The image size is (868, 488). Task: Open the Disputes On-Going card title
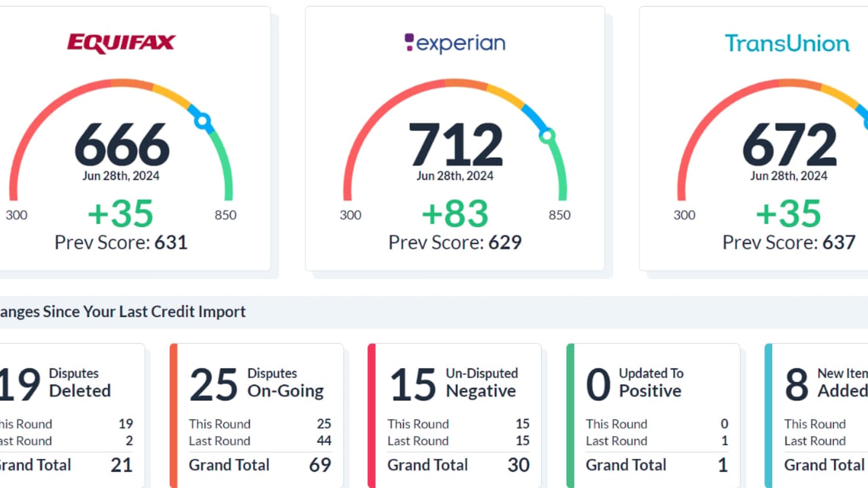285,383
